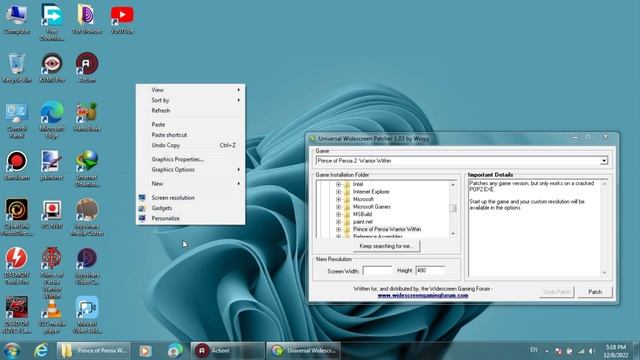Image resolution: width=640 pixels, height=360 pixels.
Task: Click the Patch button
Action: tap(595, 292)
